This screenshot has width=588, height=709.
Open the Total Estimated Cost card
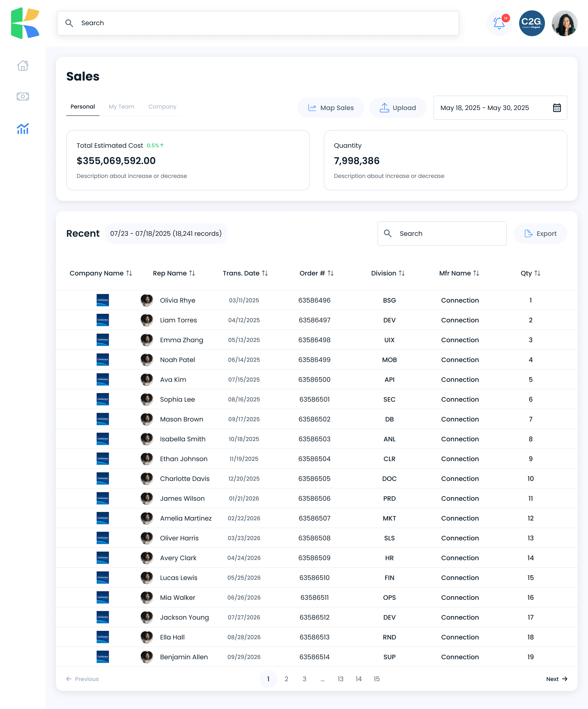(x=188, y=160)
